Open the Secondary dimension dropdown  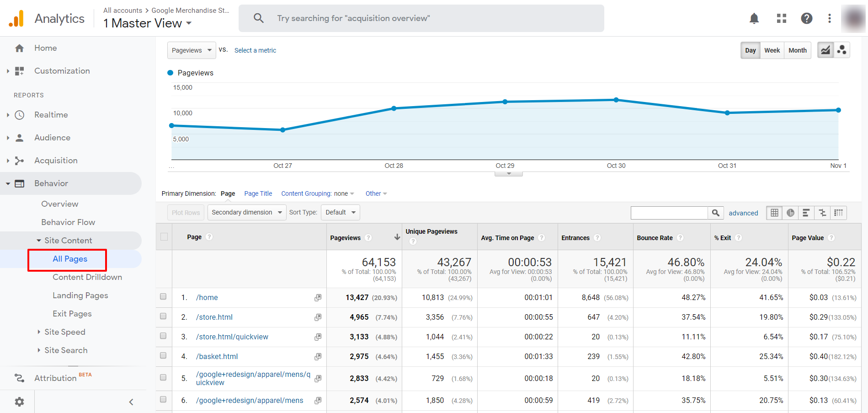pyautogui.click(x=247, y=213)
